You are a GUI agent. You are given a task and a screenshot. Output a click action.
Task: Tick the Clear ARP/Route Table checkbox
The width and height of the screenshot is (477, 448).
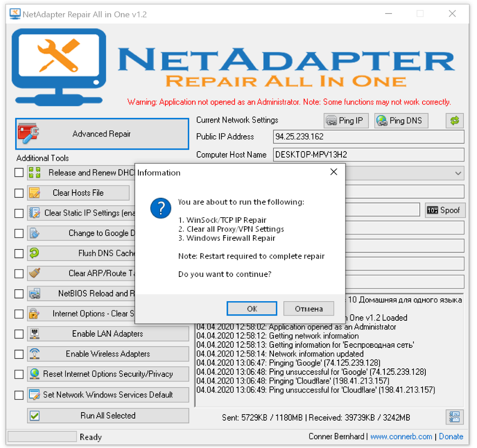point(19,274)
